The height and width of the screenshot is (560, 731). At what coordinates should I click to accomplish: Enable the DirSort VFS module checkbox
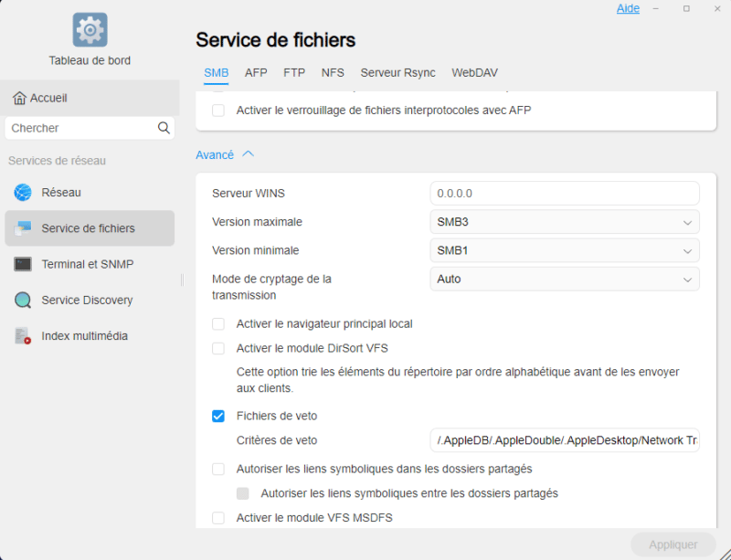218,348
